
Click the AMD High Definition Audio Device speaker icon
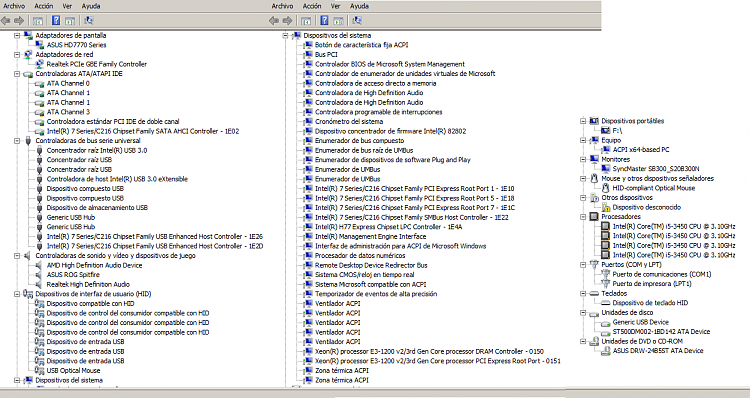tap(40, 265)
